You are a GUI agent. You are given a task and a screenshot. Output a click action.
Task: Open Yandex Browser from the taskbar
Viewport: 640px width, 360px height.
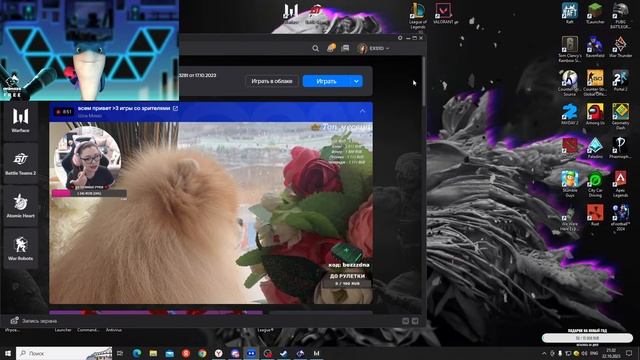tap(219, 353)
